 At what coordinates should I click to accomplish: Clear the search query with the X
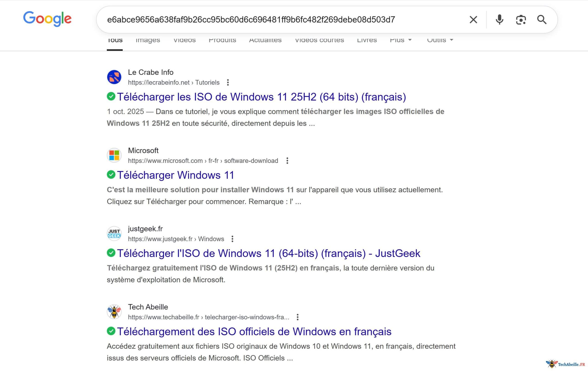coord(473,19)
